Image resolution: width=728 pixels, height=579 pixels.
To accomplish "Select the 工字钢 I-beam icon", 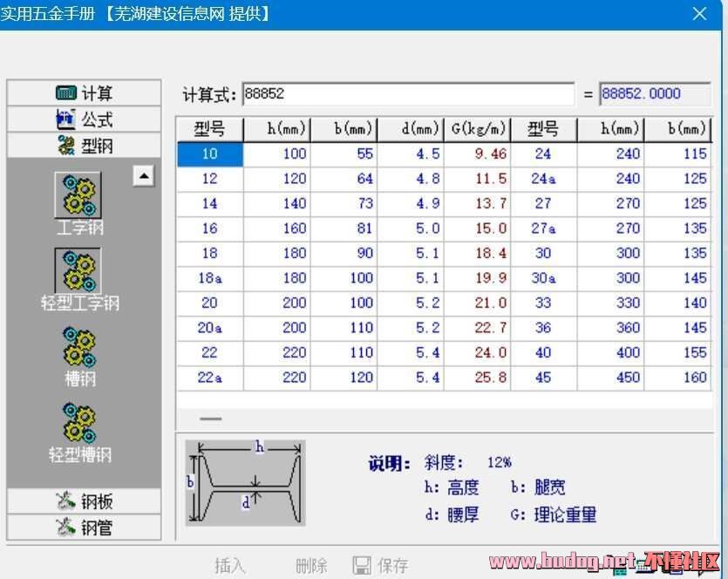I will (x=78, y=194).
